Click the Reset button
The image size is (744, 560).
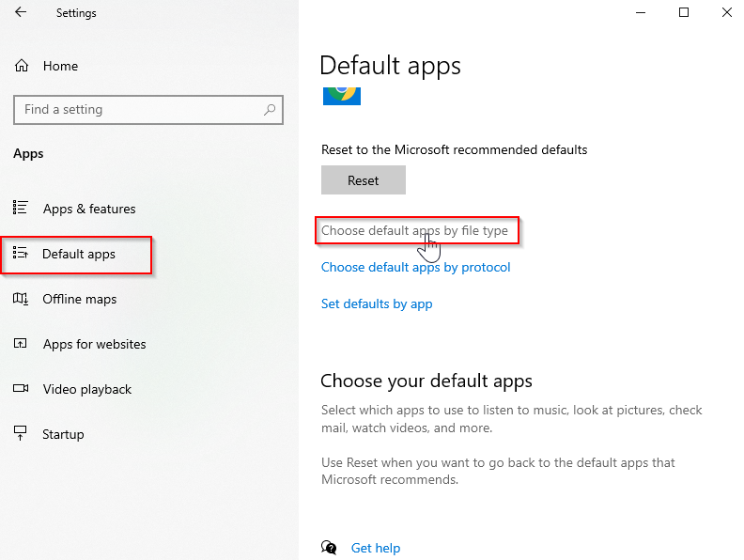tap(364, 179)
